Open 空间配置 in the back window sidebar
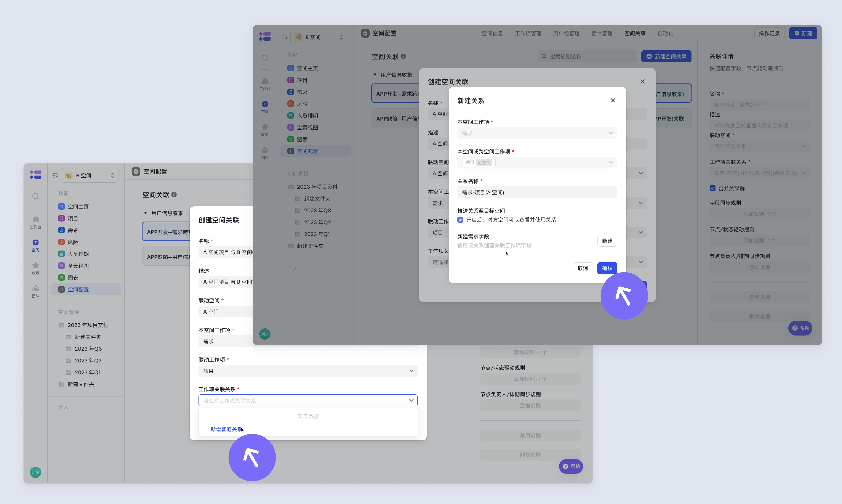 coord(86,289)
